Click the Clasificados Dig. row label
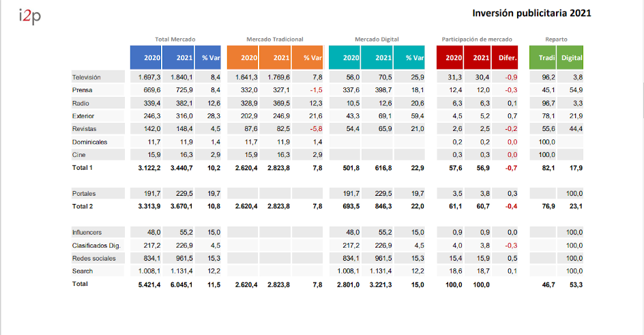The height and width of the screenshot is (335, 644). pyautogui.click(x=95, y=246)
